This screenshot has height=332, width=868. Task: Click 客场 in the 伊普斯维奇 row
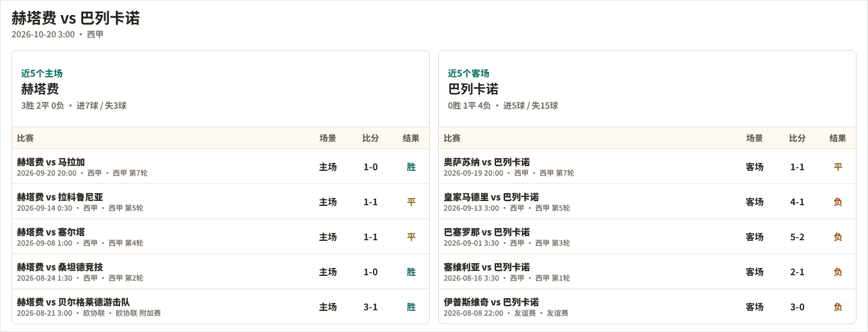(x=755, y=307)
